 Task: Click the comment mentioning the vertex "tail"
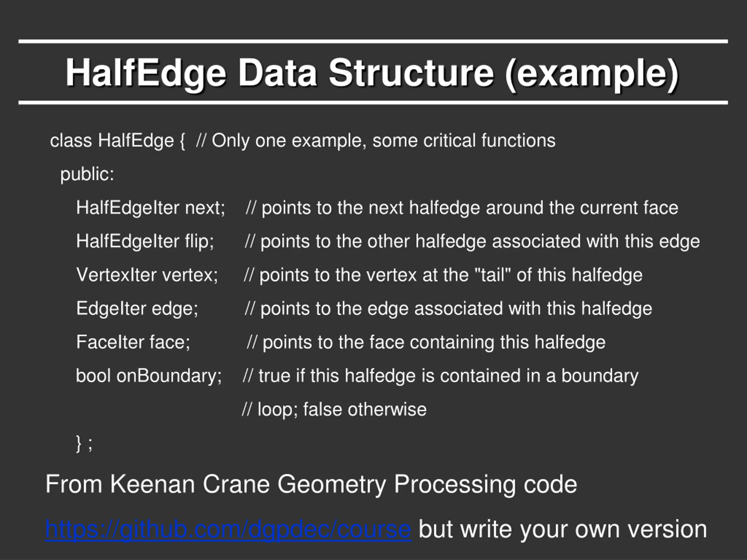tap(443, 275)
